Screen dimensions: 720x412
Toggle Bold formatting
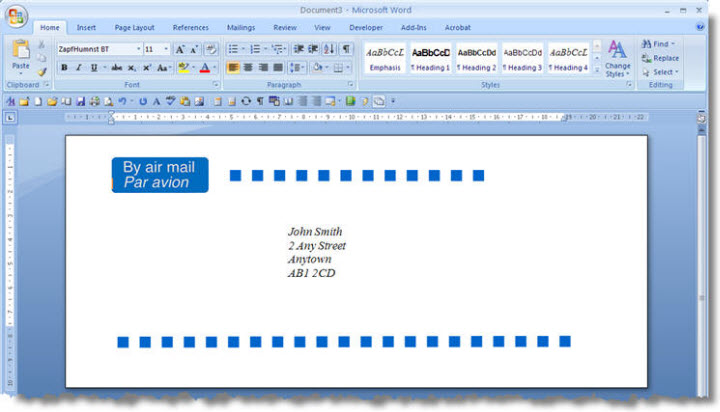point(64,68)
